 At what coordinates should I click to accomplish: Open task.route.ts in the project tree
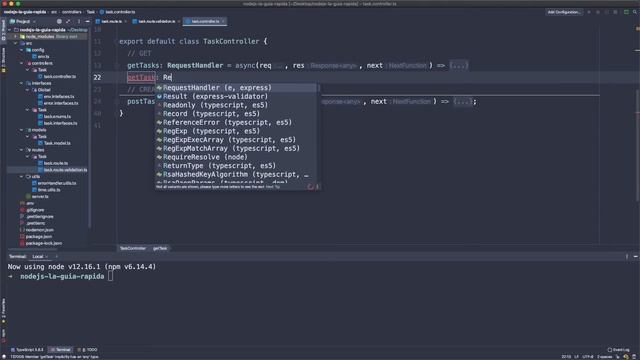pos(53,163)
